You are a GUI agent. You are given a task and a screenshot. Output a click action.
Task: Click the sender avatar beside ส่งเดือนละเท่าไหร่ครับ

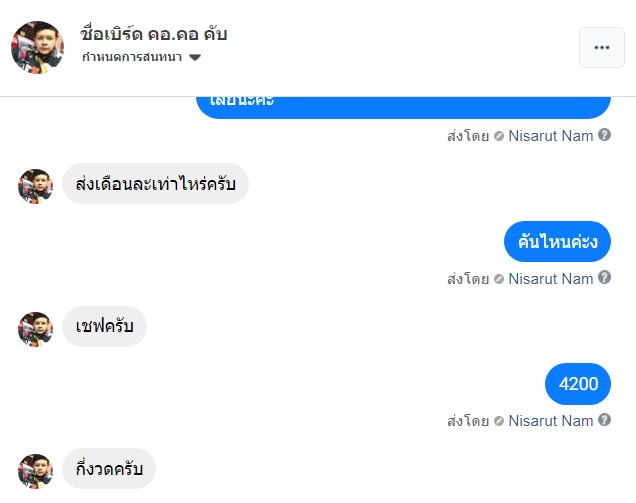pos(35,185)
